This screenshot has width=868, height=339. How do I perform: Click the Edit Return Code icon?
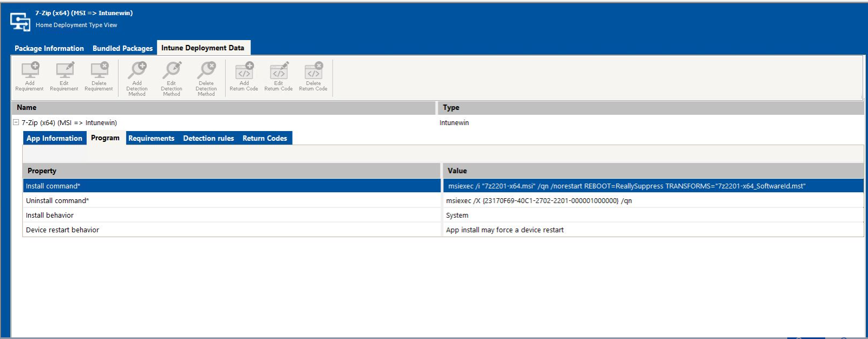tap(278, 70)
